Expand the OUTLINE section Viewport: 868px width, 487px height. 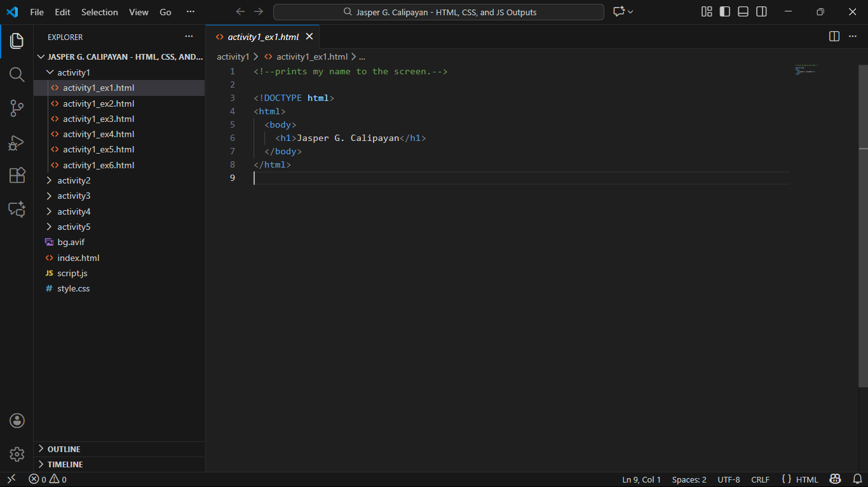coord(64,449)
